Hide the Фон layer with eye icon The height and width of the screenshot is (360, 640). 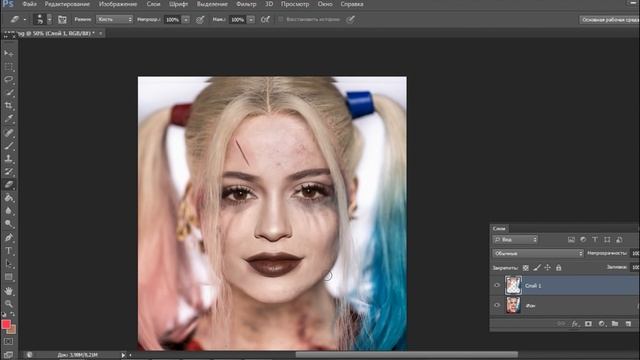[497, 305]
